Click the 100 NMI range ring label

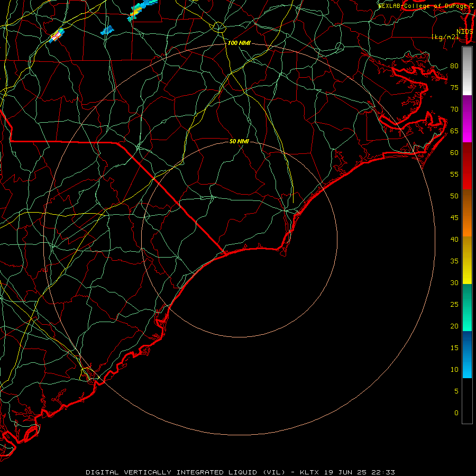pyautogui.click(x=239, y=43)
